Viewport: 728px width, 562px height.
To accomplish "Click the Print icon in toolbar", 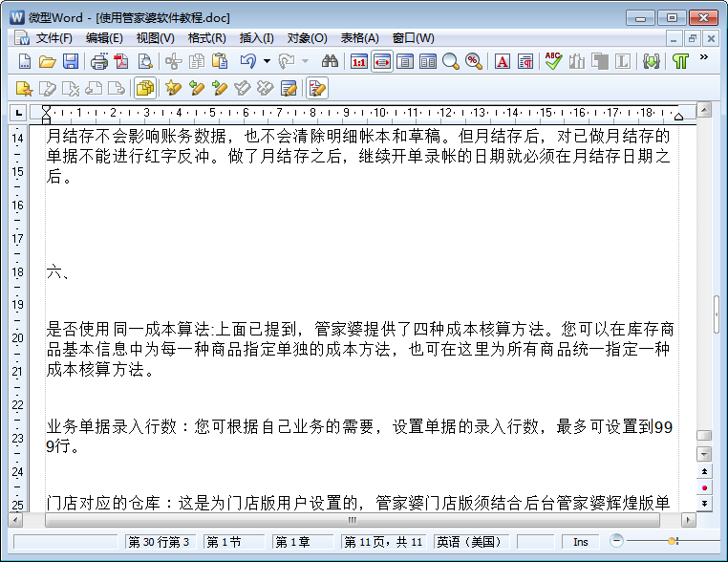I will (99, 61).
